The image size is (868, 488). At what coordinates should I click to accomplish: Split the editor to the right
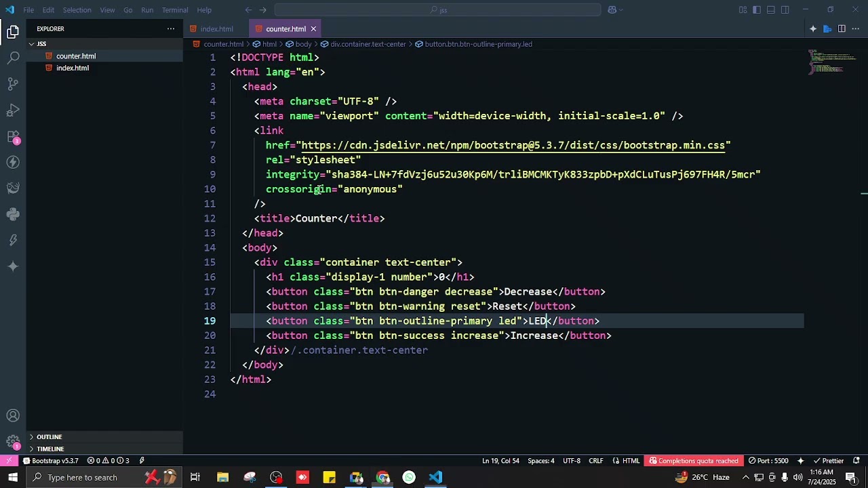click(842, 28)
